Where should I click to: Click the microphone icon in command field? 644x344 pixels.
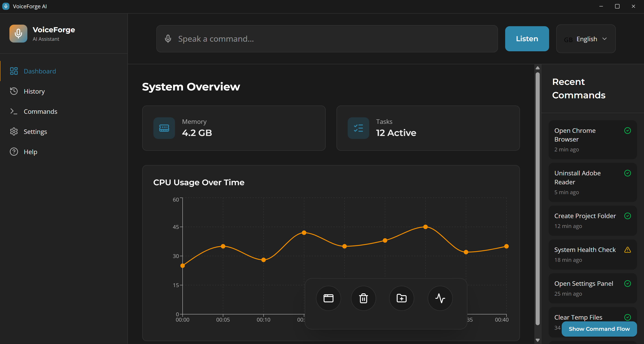coord(168,39)
